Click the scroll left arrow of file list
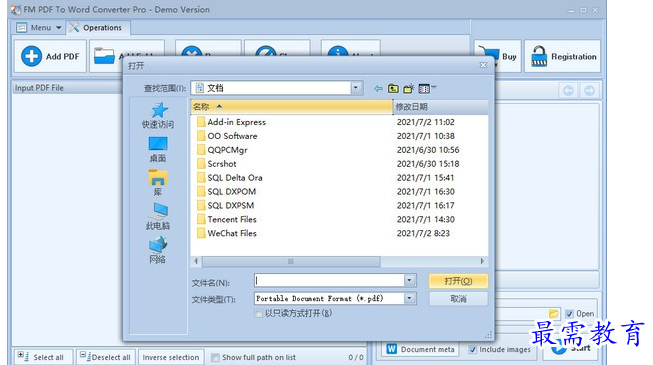This screenshot has height=365, width=653. (x=196, y=261)
